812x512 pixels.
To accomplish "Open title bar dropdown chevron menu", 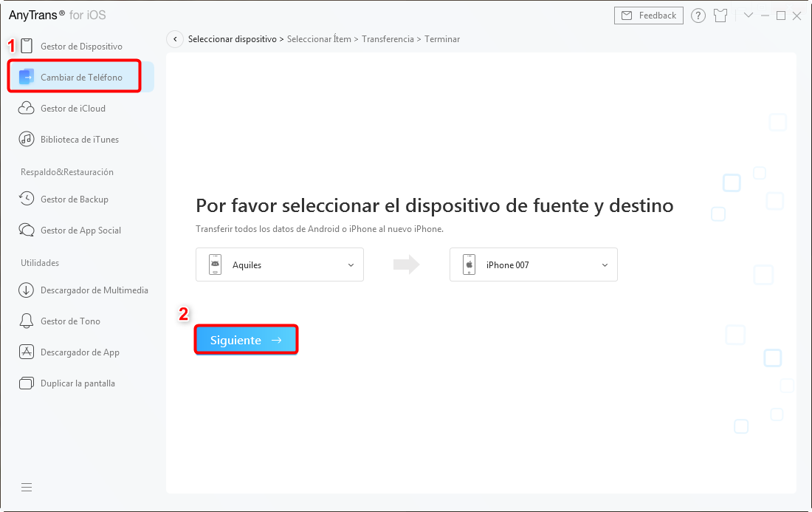I will [x=749, y=15].
